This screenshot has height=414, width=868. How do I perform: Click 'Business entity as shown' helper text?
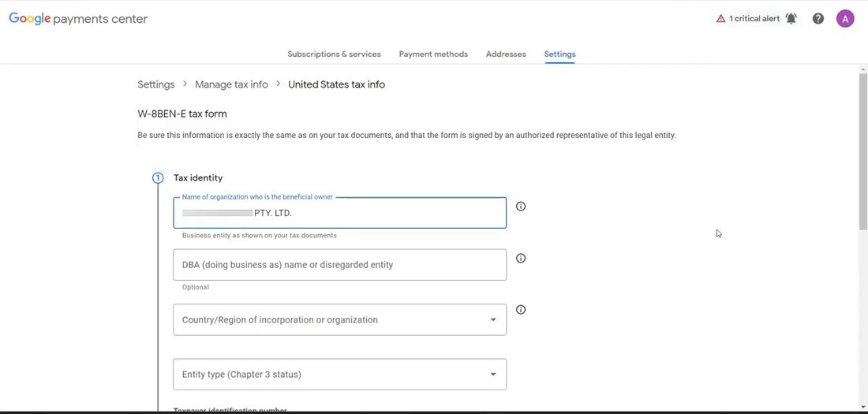click(259, 235)
